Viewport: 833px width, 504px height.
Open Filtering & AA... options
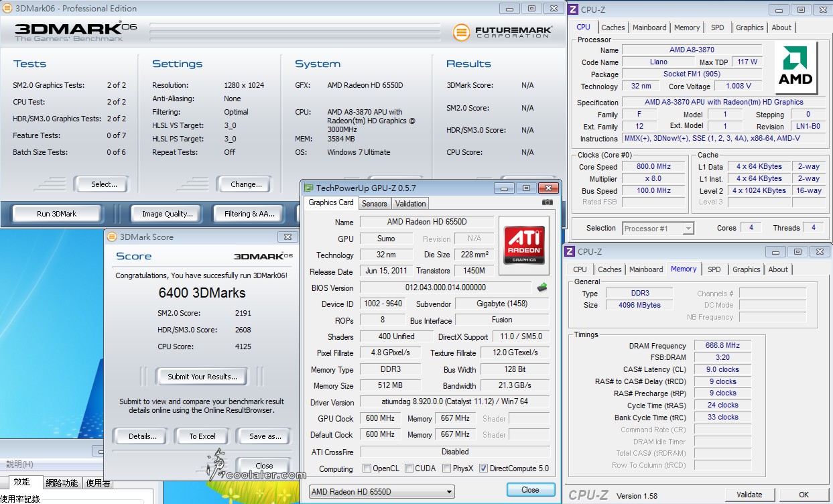tap(250, 214)
